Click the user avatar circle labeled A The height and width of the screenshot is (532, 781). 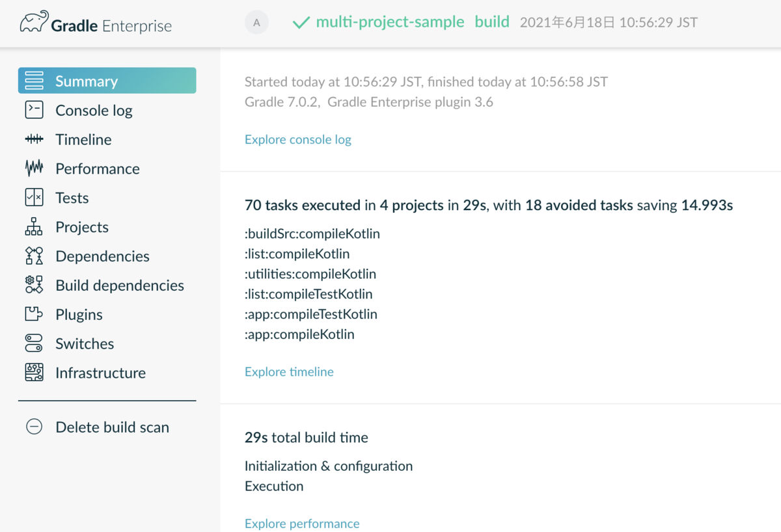[x=256, y=23]
